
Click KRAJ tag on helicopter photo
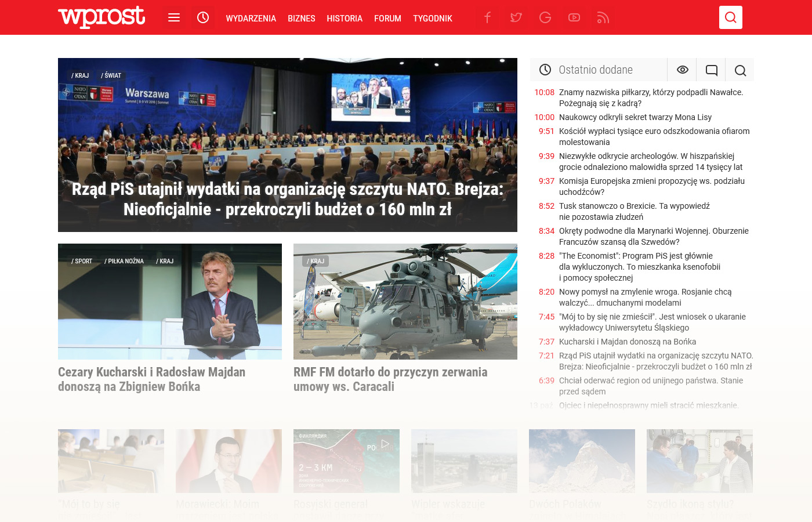click(316, 261)
